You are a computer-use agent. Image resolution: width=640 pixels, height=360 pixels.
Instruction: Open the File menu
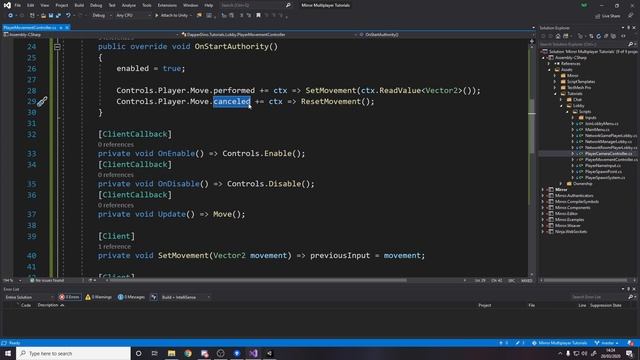(18, 5)
